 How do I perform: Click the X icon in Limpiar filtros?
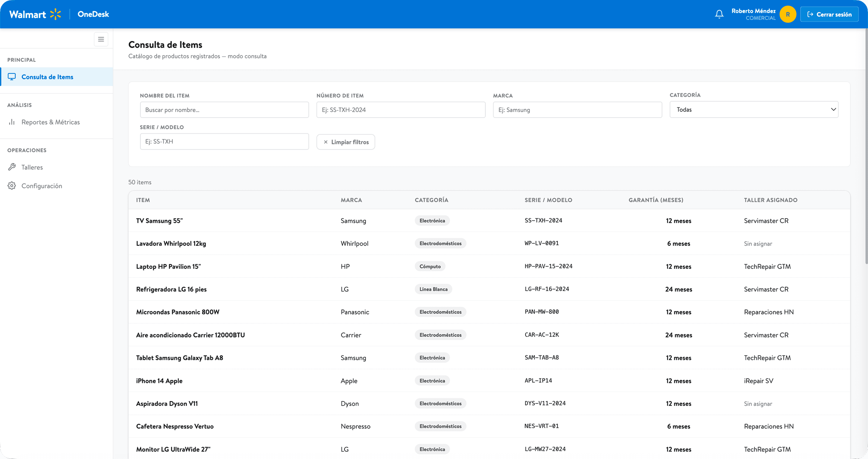[325, 142]
